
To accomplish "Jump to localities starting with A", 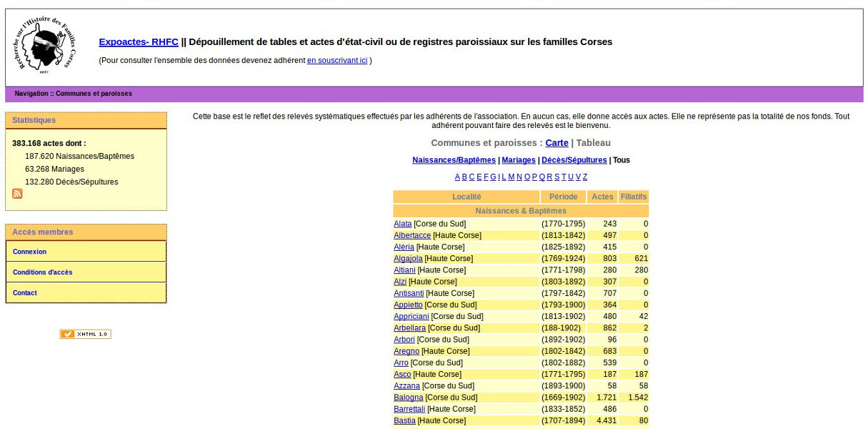I will [458, 177].
